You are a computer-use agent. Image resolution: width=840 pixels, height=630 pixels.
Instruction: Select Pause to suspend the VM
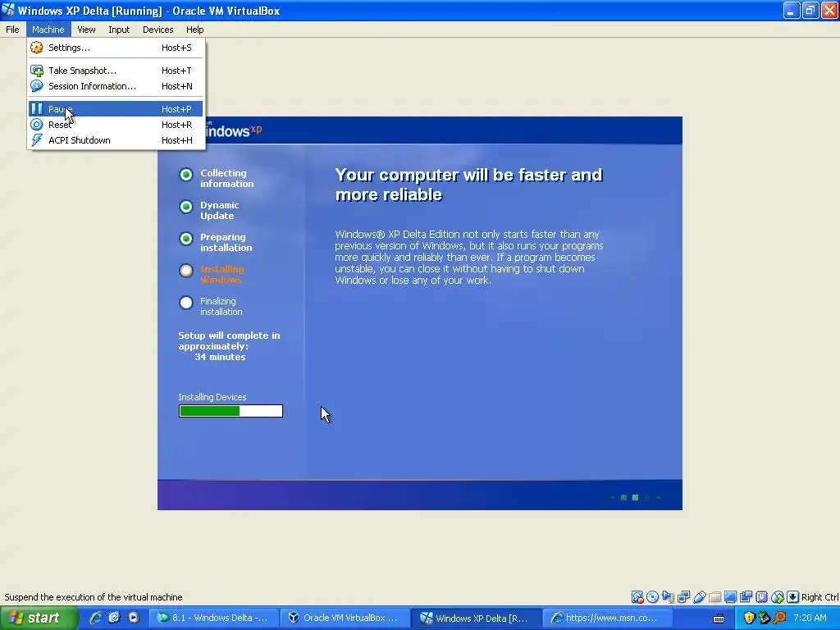[x=115, y=109]
